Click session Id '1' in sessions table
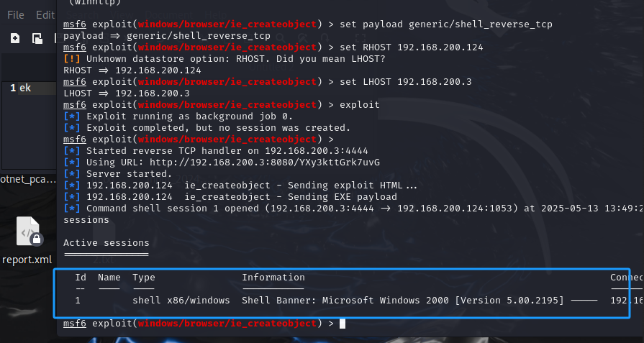 tap(78, 301)
